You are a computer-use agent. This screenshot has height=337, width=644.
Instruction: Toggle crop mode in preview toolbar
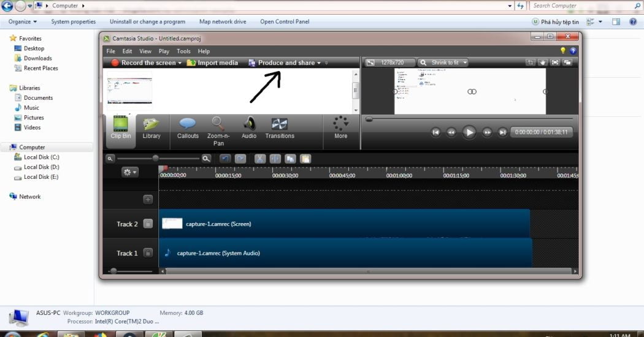tap(531, 62)
